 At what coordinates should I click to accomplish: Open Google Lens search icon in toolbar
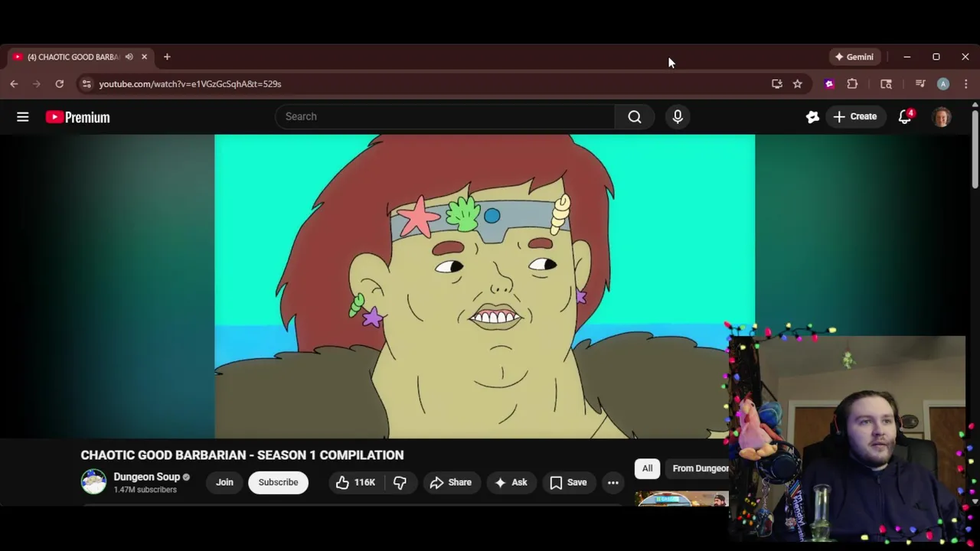(x=886, y=83)
